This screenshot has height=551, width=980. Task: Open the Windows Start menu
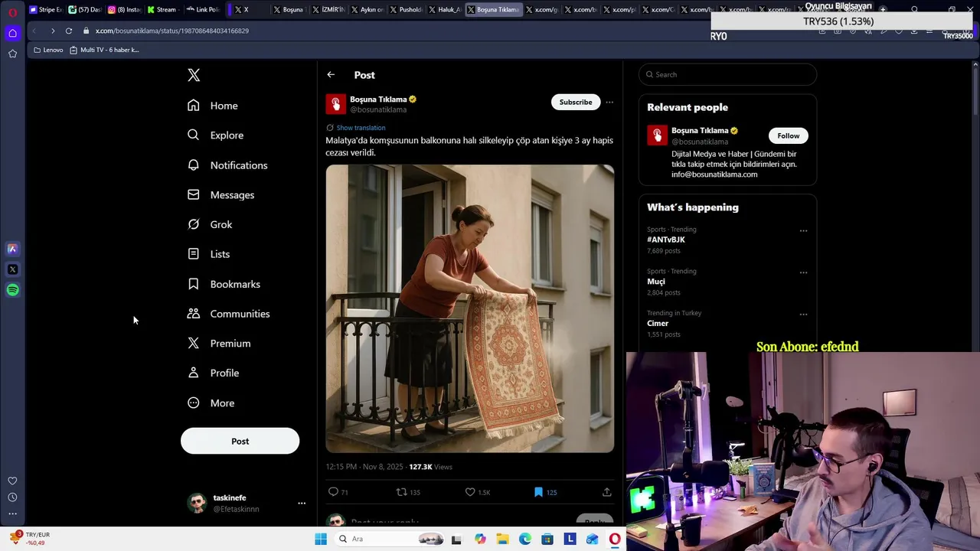coord(321,539)
